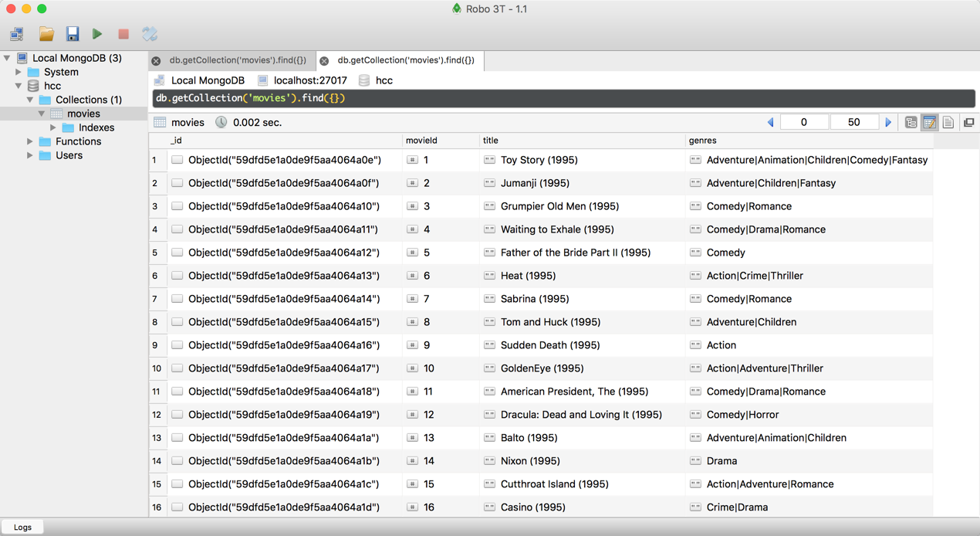Run the query with the green play button
Viewport: 980px width, 536px height.
pyautogui.click(x=97, y=34)
